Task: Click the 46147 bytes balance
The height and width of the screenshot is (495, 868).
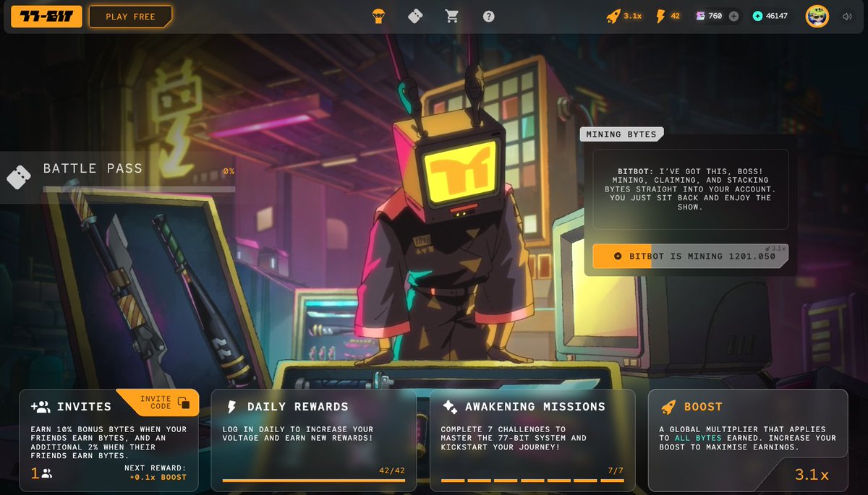Action: [777, 16]
